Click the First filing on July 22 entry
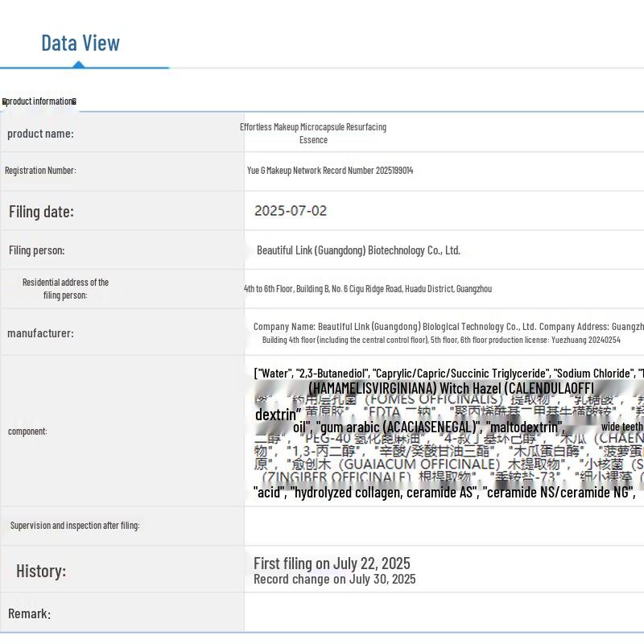The height and width of the screenshot is (644, 644). 332,563
